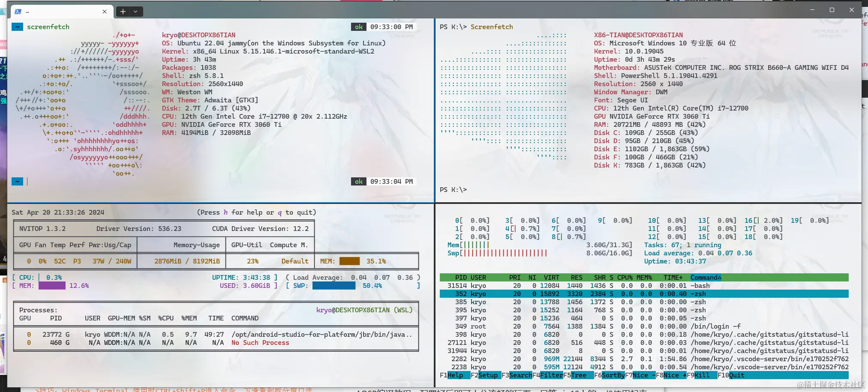Click the "Disk K: 783GB" line
The height and width of the screenshot is (392, 868).
[649, 165]
